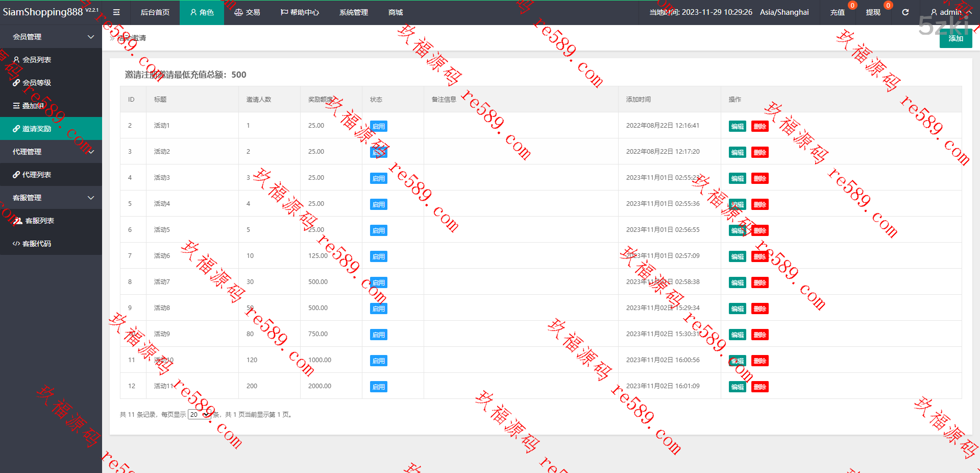Click the sidebar collapse hamburger icon

click(x=116, y=12)
